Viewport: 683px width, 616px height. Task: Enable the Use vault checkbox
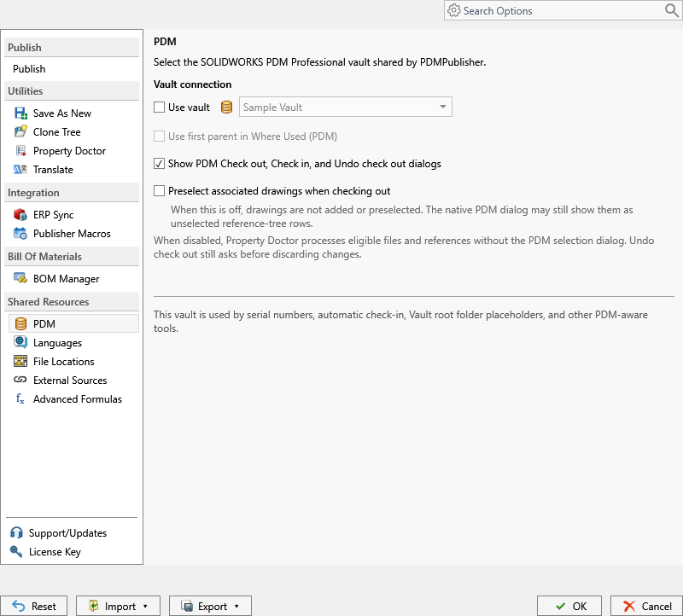(x=160, y=108)
